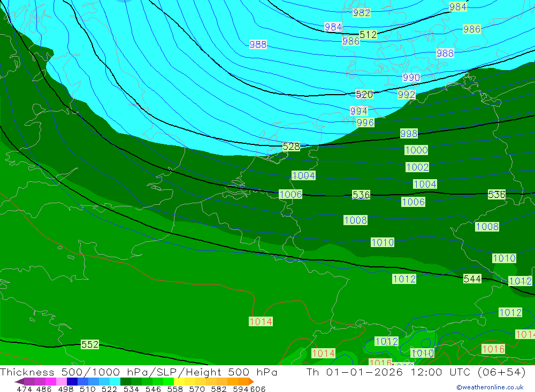Click the 1002 isobar label

417,167
